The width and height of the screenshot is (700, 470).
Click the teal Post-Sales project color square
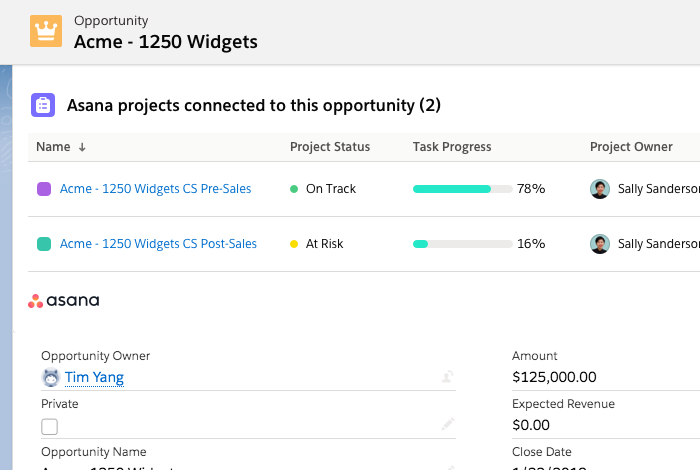click(x=44, y=244)
